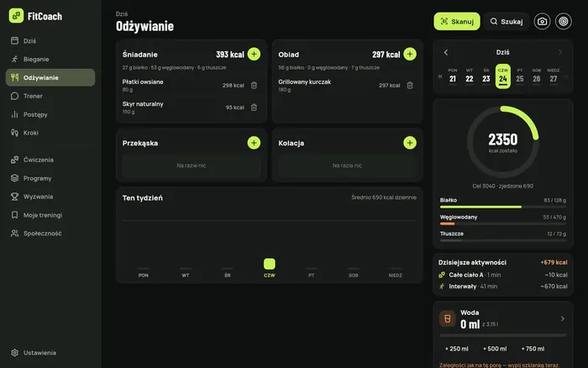
Task: Click the Trener chat bubble icon
Action: click(14, 96)
